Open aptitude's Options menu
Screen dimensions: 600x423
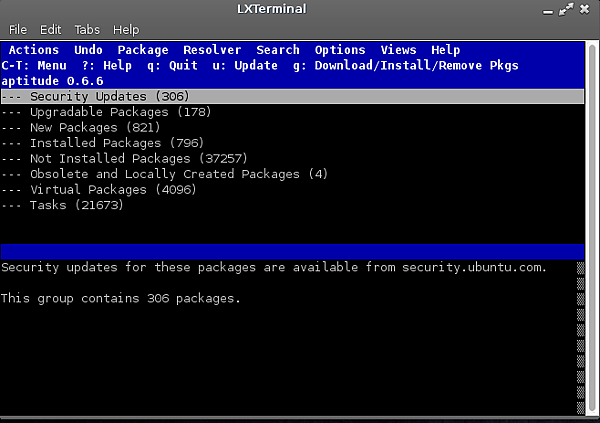[340, 50]
